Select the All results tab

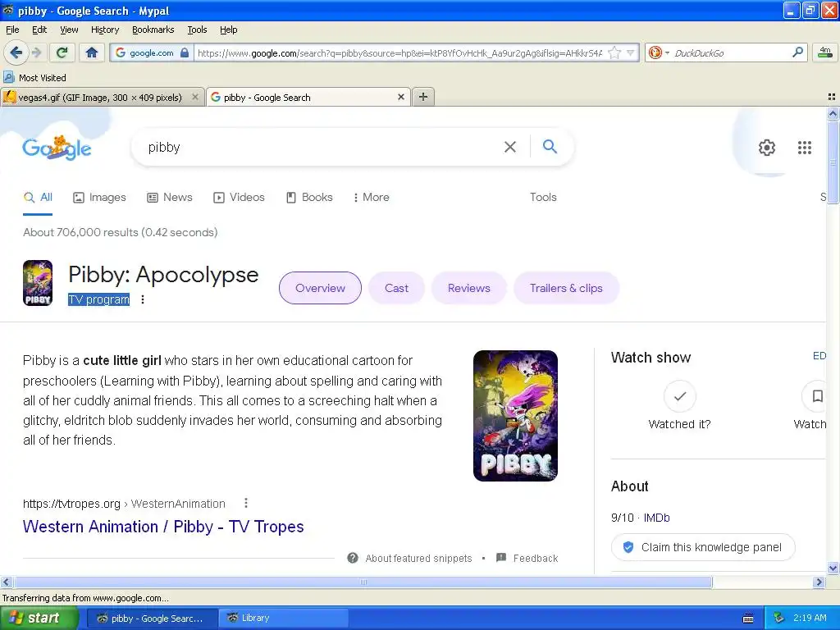coord(38,197)
